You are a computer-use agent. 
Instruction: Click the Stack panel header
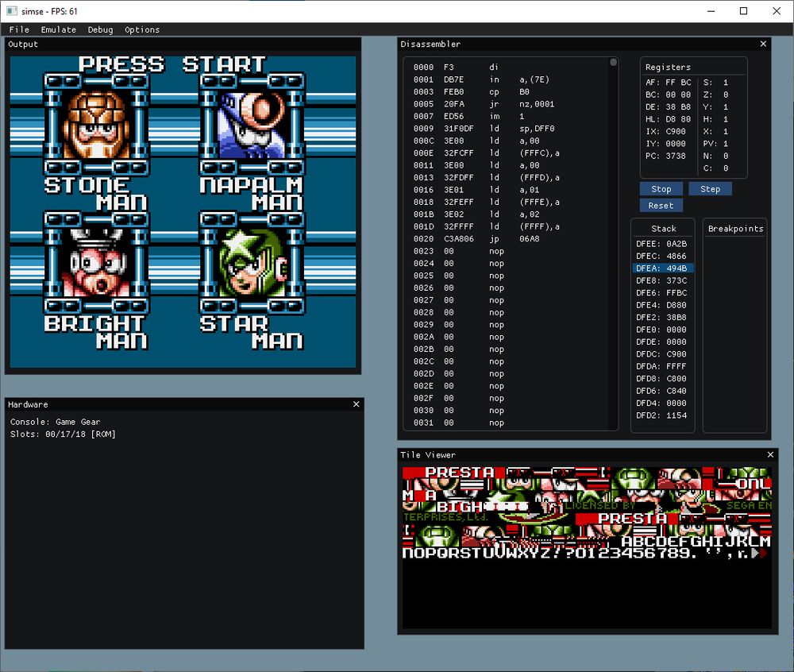(x=663, y=229)
